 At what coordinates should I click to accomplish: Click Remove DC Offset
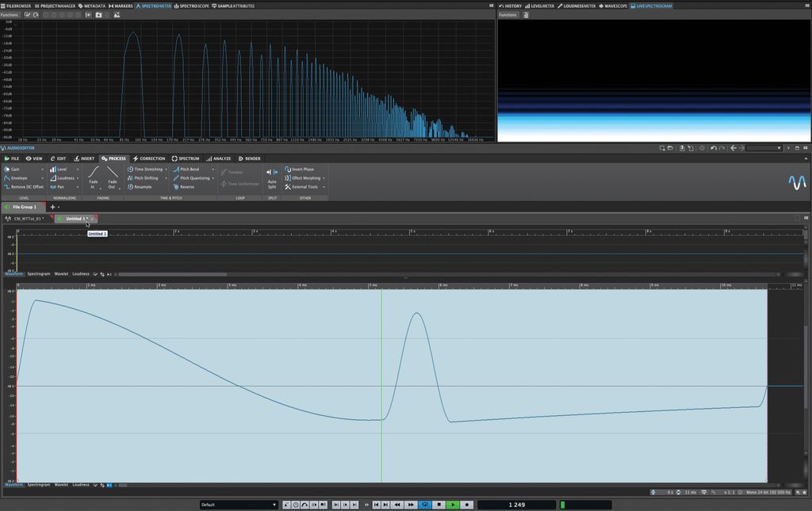(24, 187)
